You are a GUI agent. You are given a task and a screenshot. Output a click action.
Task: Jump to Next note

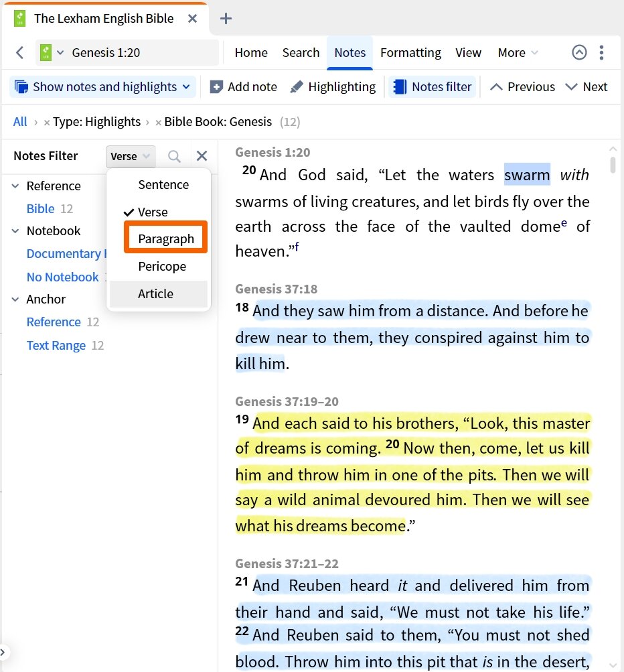click(587, 87)
